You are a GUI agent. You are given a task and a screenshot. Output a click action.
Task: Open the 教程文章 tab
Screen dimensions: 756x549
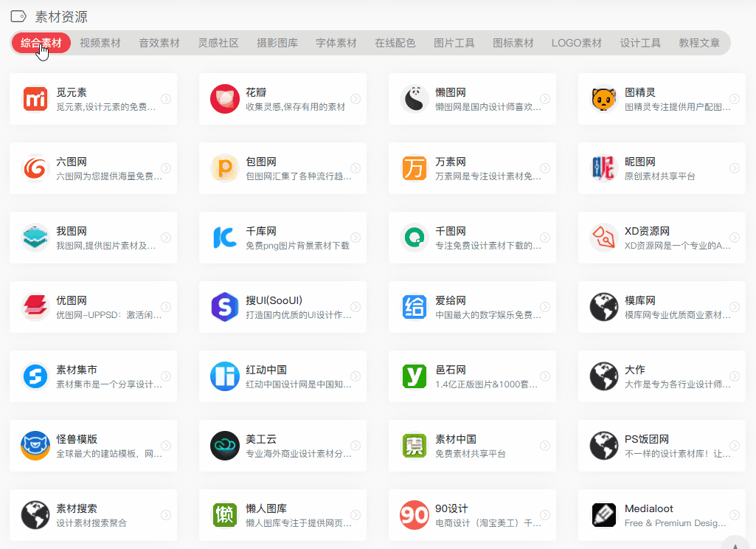pyautogui.click(x=699, y=43)
